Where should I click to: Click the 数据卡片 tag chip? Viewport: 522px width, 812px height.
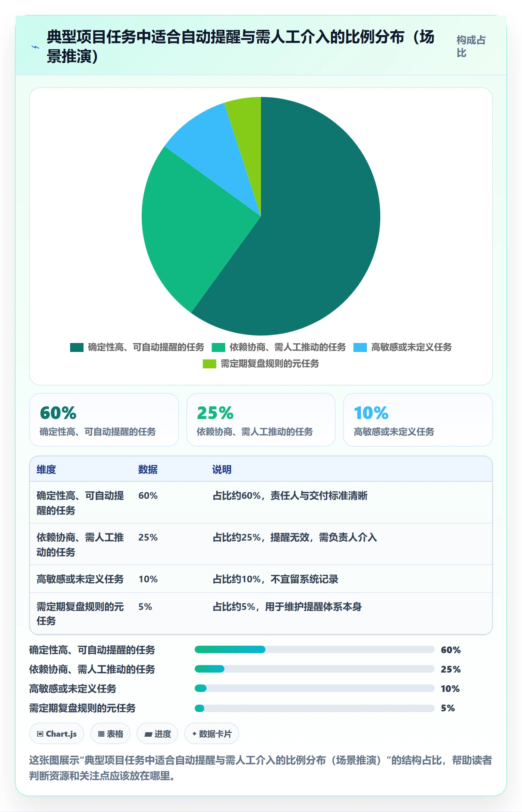[x=212, y=734]
